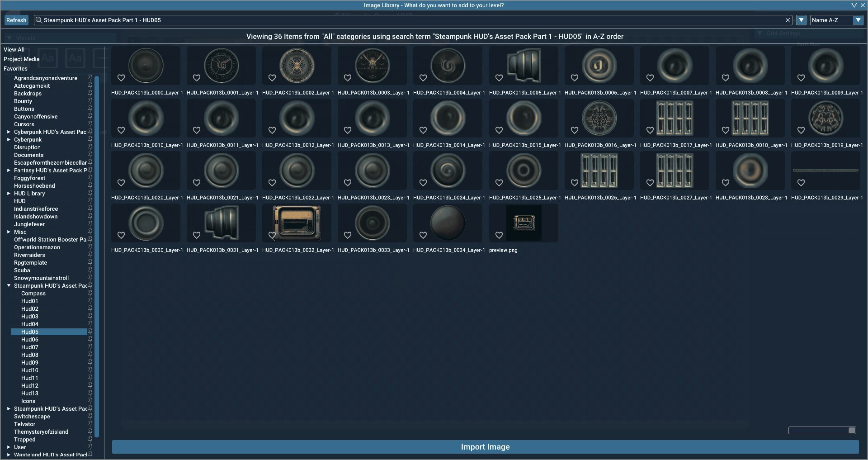Toggle favorite on HUD_PACK013b_0034_Layer-1

(x=423, y=235)
